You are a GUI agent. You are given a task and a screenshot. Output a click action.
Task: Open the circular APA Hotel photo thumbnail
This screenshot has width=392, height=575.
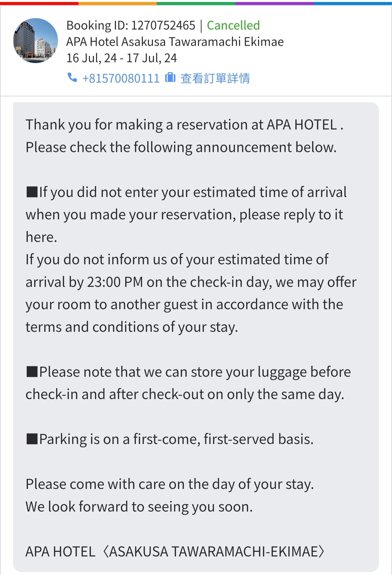36,41
